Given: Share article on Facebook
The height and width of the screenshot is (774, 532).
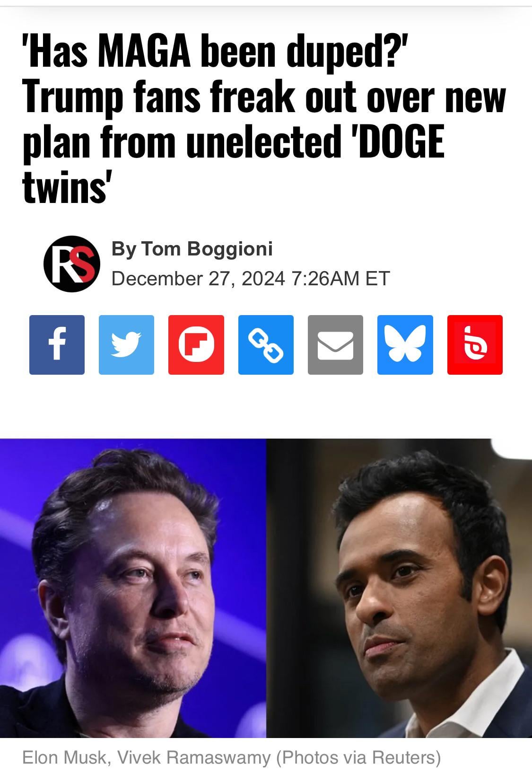Looking at the screenshot, I should (57, 345).
